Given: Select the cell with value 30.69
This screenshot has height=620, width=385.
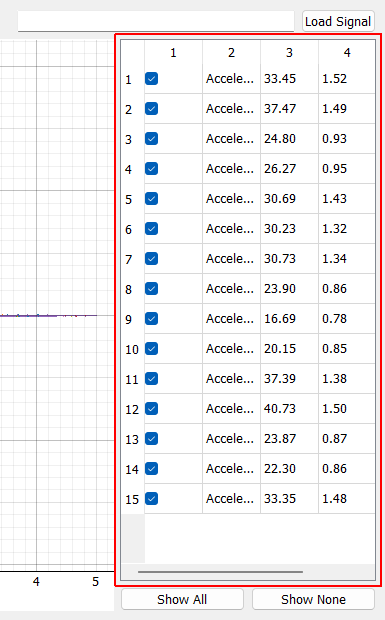Looking at the screenshot, I should tap(289, 199).
